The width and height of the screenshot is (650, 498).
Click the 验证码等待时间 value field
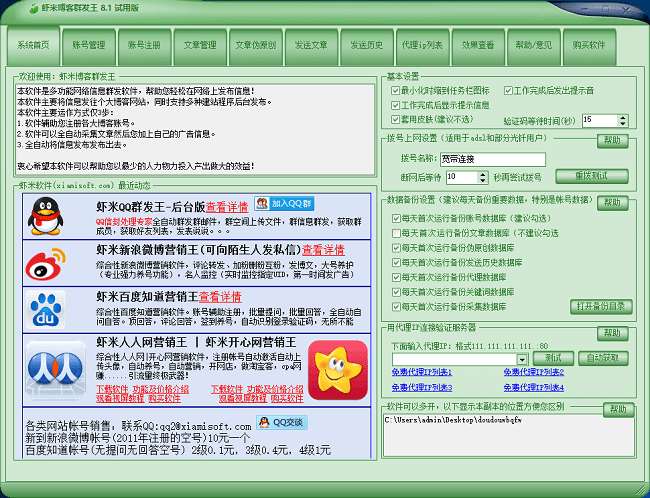coord(600,121)
